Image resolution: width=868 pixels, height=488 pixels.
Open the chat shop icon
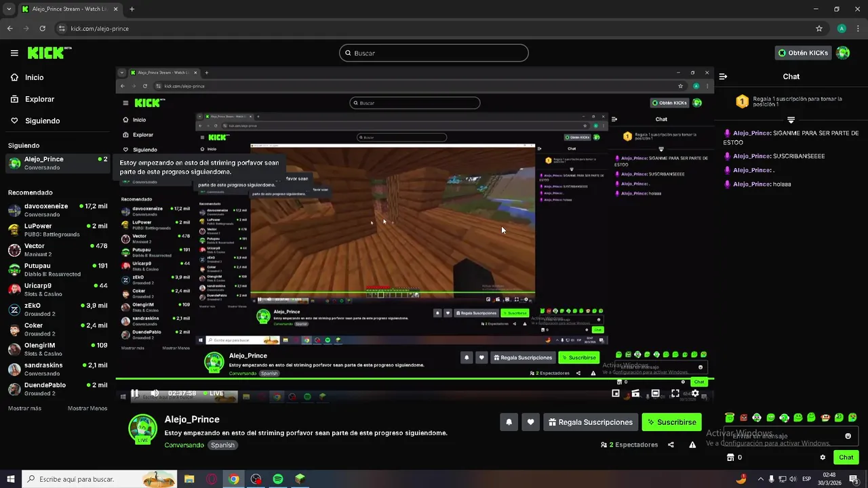pyautogui.click(x=730, y=457)
